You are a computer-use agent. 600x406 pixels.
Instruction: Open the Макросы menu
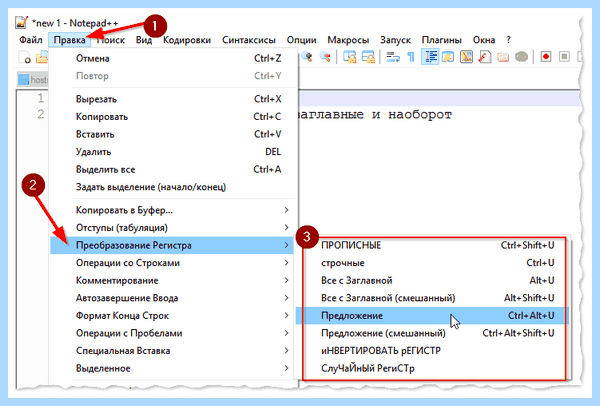click(x=348, y=40)
